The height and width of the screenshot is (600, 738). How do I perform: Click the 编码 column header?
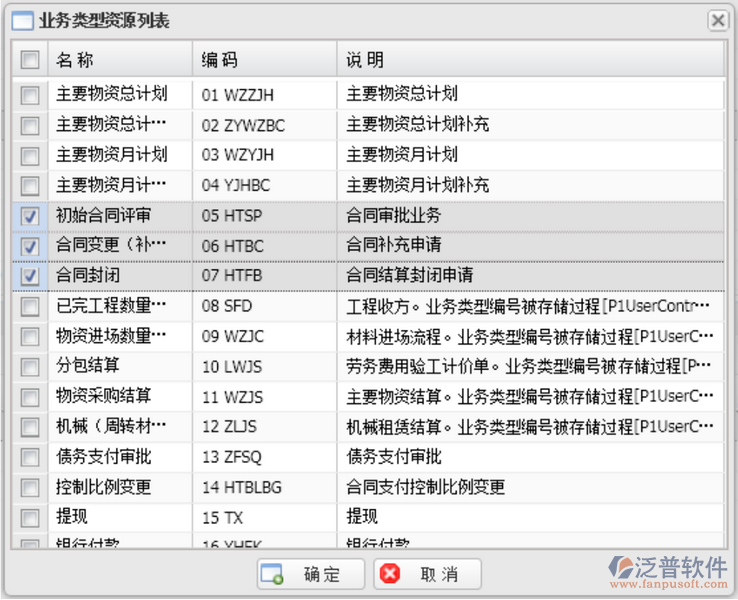click(x=220, y=60)
